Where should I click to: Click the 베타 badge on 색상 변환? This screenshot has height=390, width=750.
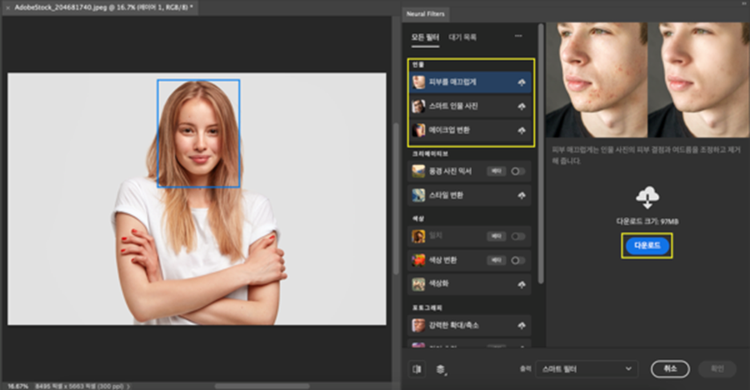(x=496, y=260)
